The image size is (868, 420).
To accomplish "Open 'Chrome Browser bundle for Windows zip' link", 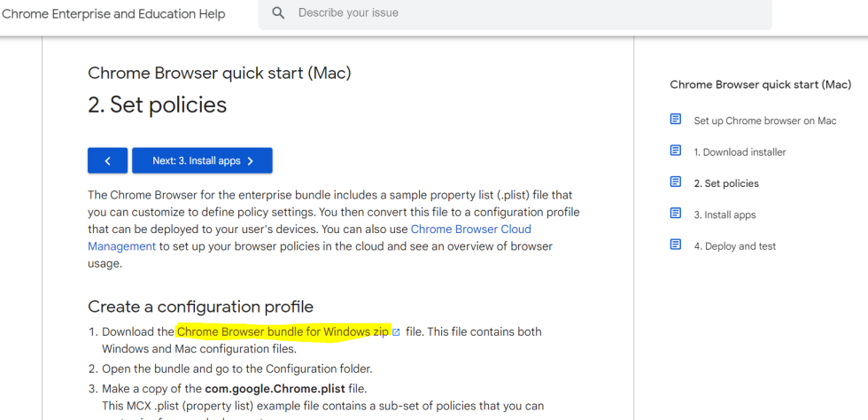I will 283,332.
